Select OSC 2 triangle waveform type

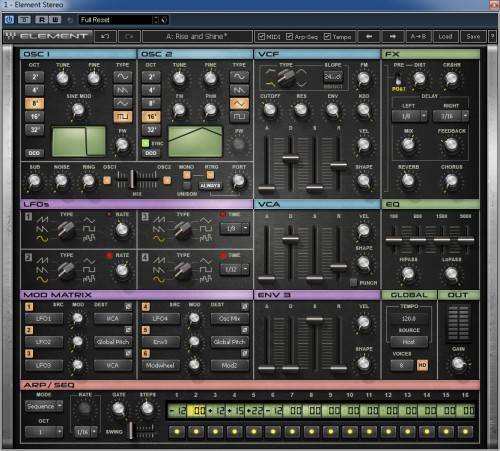coord(239,104)
